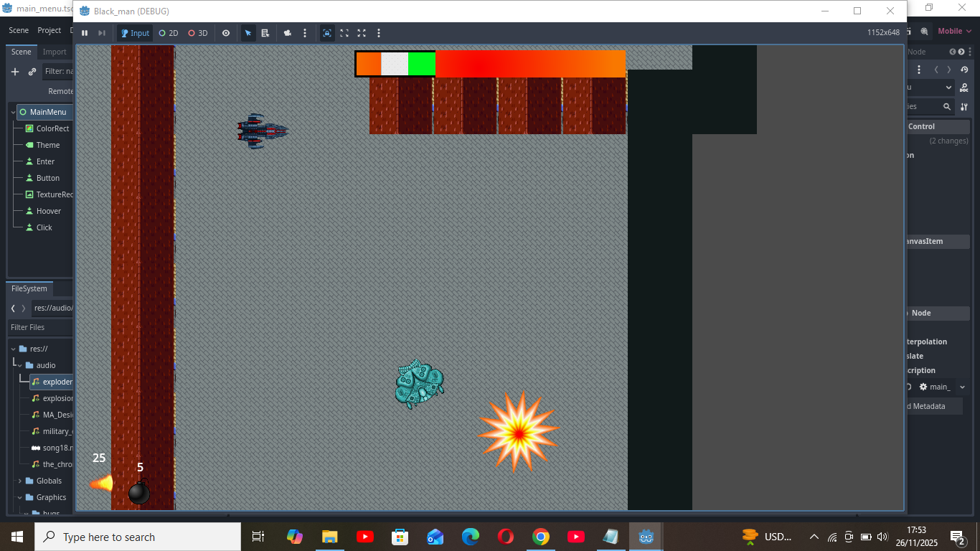Image resolution: width=980 pixels, height=551 pixels.
Task: Collapse the audio folder
Action: tap(19, 365)
